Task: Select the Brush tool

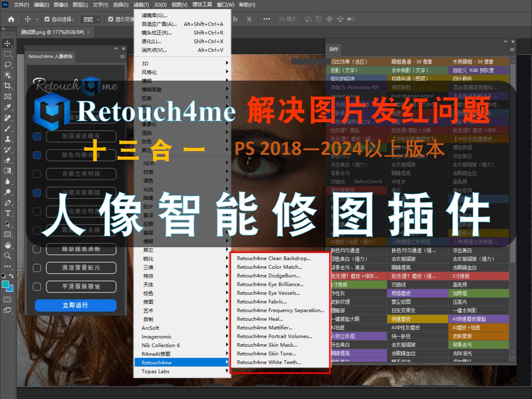Action: (8, 129)
